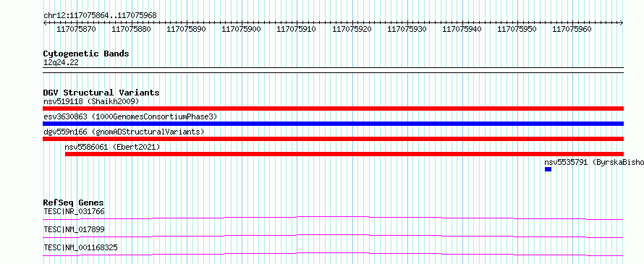This screenshot has width=644, height=264.
Task: Select variant label dgv559n166 (gnomADStructuralVariants)
Action: coord(124,132)
